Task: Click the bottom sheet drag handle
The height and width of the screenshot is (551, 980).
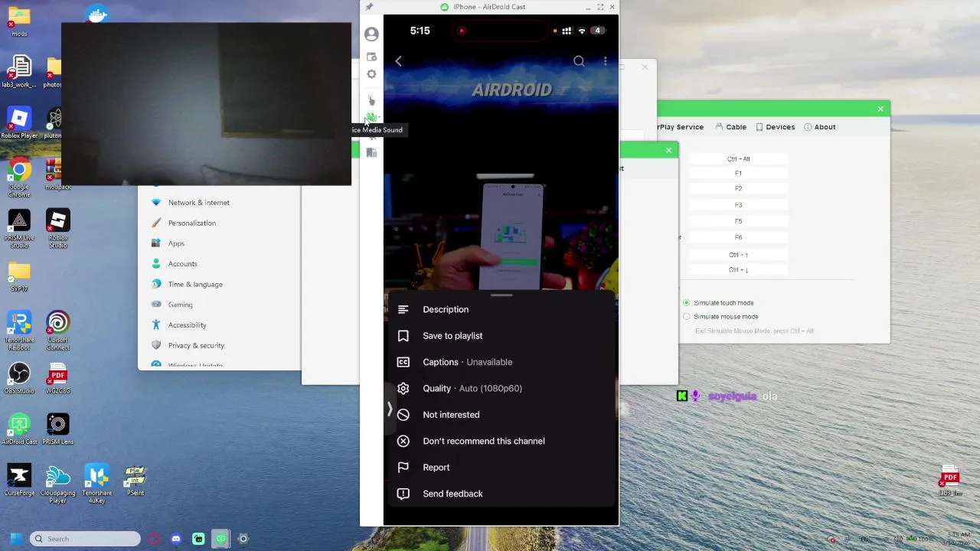Action: (x=501, y=295)
